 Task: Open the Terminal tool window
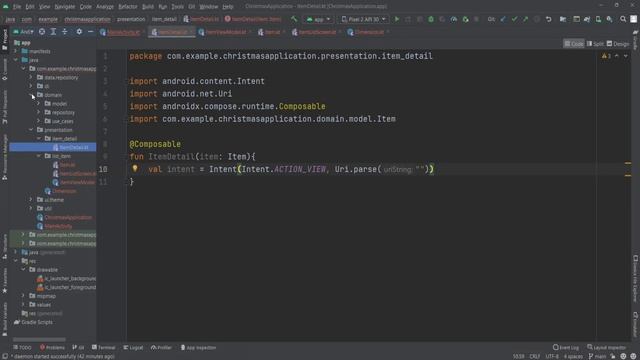pyautogui.click(x=104, y=347)
